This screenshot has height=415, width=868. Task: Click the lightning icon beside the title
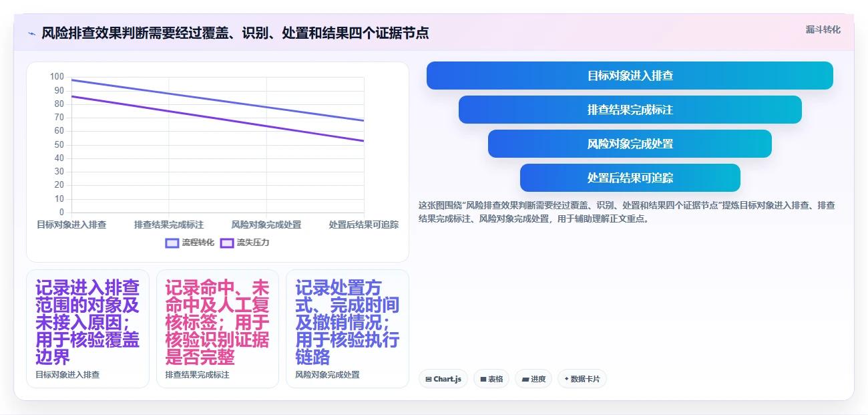tap(31, 33)
